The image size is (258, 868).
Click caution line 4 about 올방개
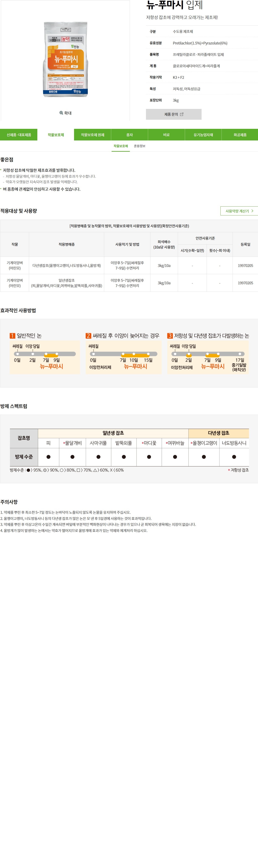tap(74, 531)
